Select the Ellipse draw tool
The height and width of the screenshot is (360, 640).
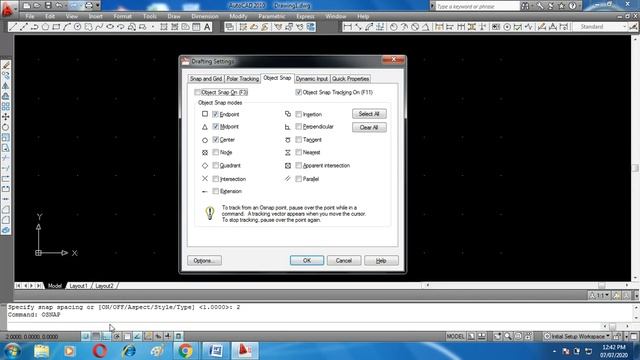(109, 27)
